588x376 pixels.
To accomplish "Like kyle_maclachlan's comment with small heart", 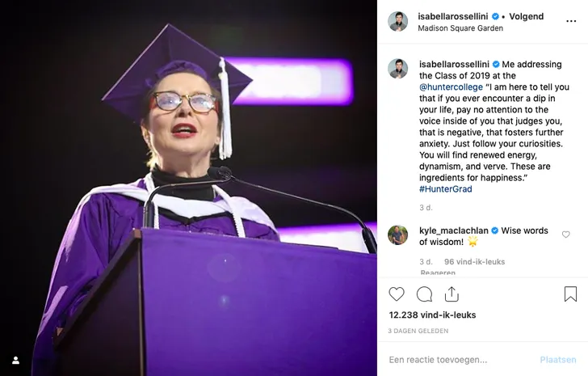I will pyautogui.click(x=565, y=234).
